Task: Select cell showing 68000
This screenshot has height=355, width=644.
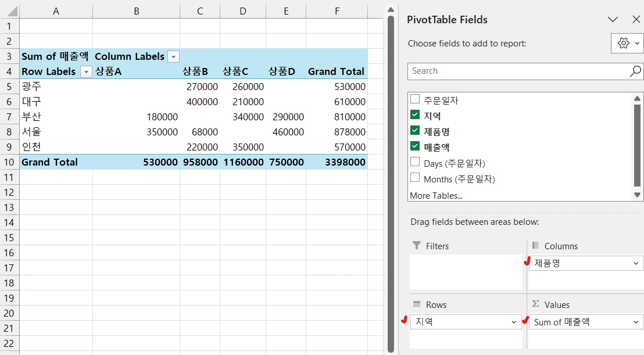Action: tap(200, 132)
